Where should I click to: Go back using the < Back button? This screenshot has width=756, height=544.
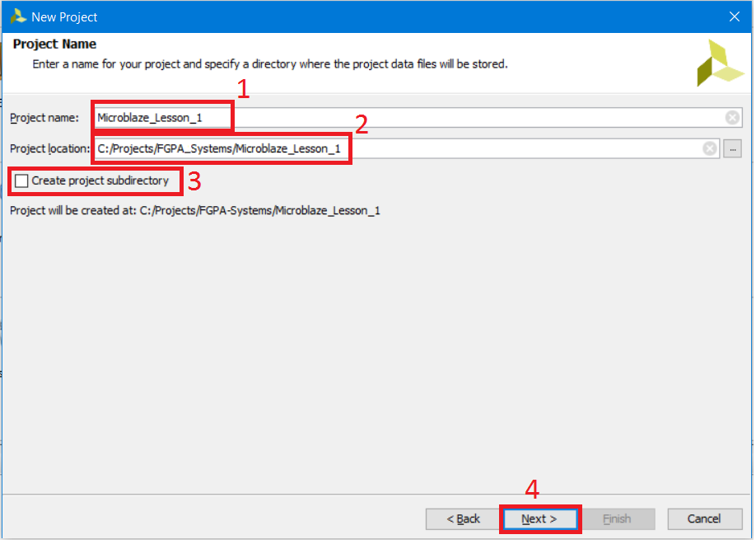click(x=463, y=519)
